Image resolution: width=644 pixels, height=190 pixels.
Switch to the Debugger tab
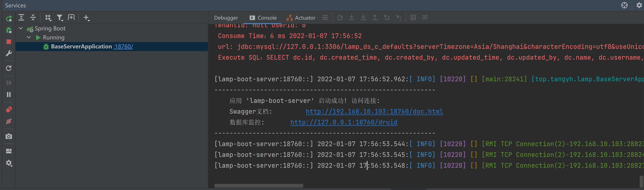pyautogui.click(x=226, y=18)
